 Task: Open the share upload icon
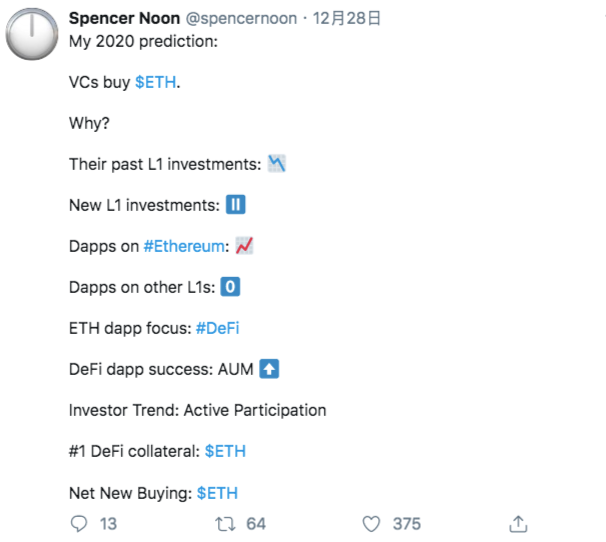(518, 524)
